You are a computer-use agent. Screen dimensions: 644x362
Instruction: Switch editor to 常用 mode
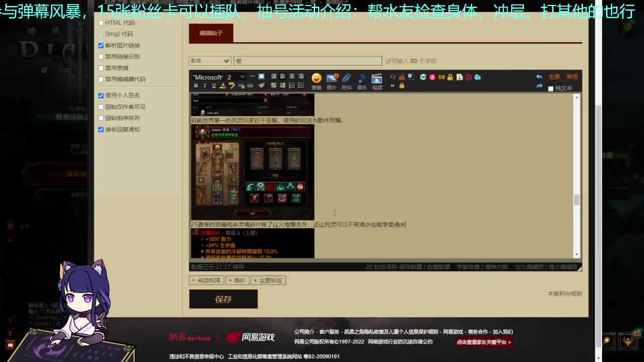[572, 77]
